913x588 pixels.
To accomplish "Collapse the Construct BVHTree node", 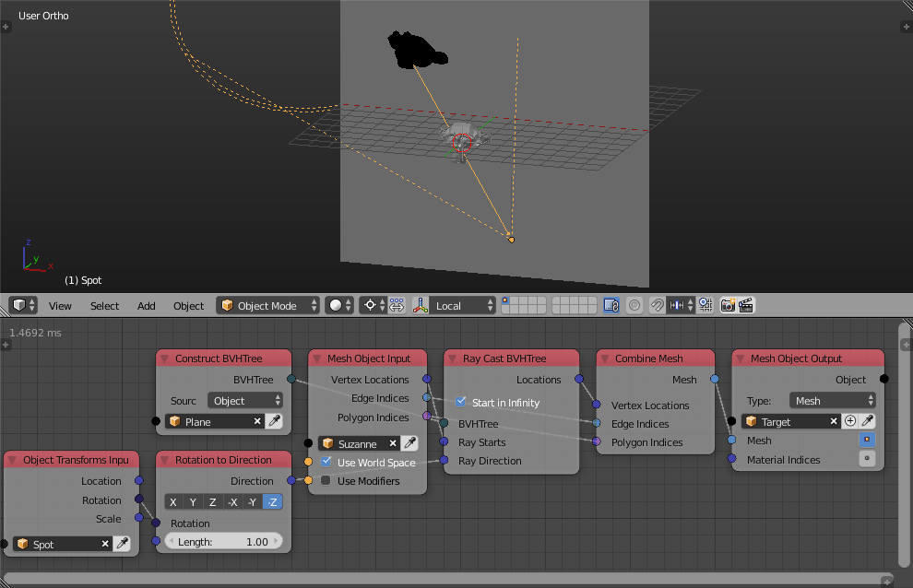I will (x=165, y=359).
